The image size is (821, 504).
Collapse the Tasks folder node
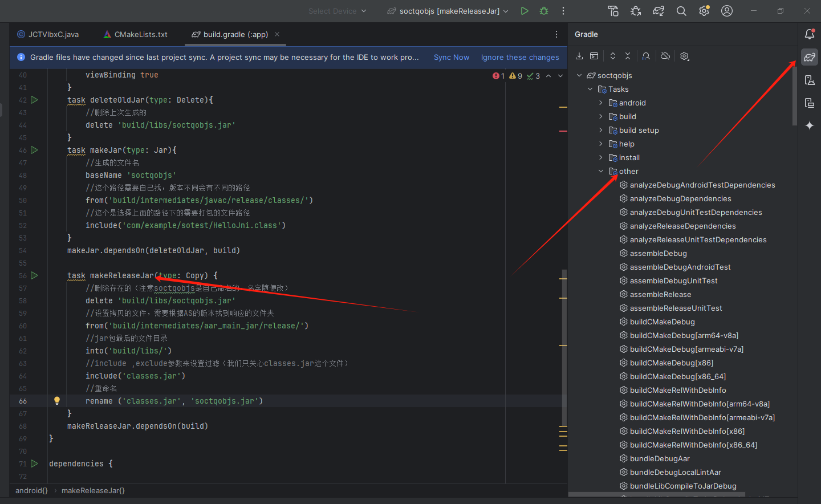590,89
